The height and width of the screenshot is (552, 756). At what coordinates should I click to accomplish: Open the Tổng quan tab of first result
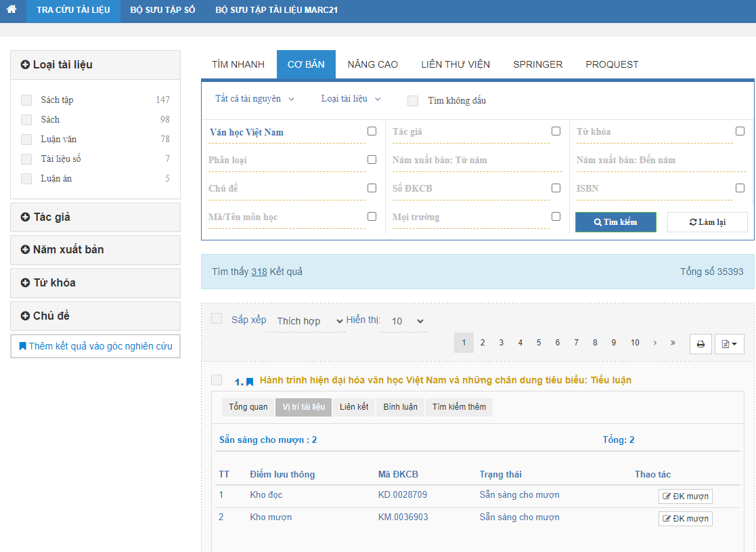point(248,407)
